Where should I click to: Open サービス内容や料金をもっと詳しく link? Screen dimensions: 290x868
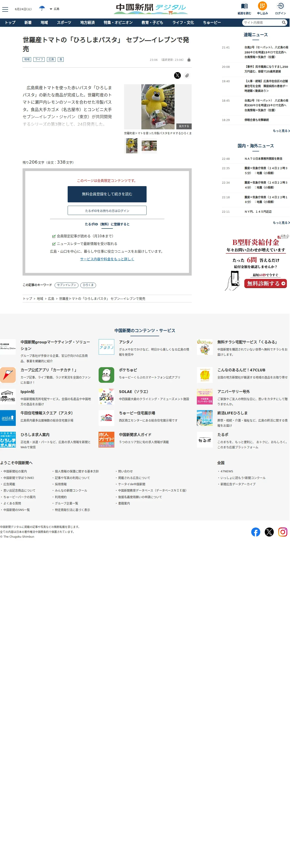pos(107,259)
